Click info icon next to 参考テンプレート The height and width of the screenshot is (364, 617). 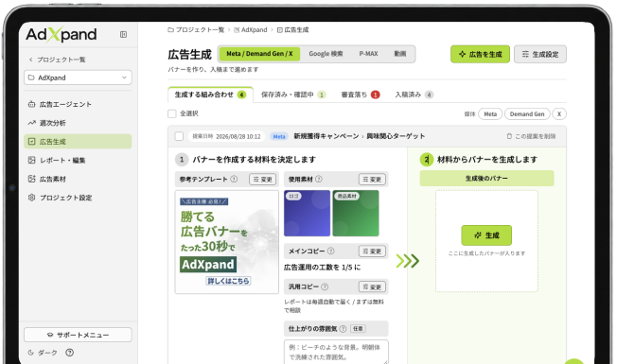tap(234, 179)
